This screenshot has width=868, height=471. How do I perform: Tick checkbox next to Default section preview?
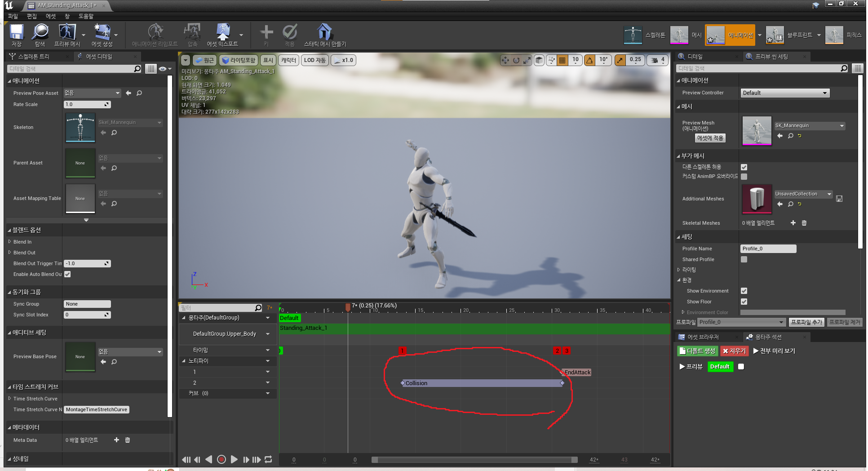tap(741, 367)
